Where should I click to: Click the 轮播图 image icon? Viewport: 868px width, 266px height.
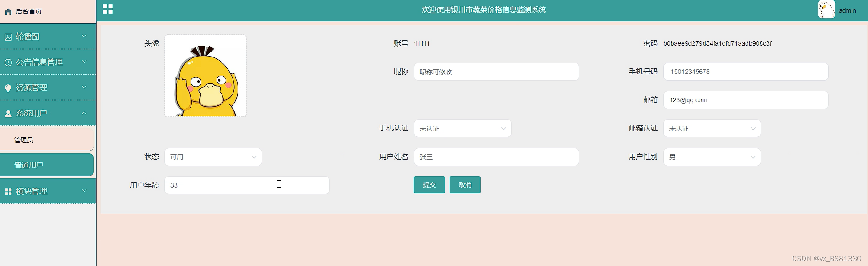tap(8, 37)
